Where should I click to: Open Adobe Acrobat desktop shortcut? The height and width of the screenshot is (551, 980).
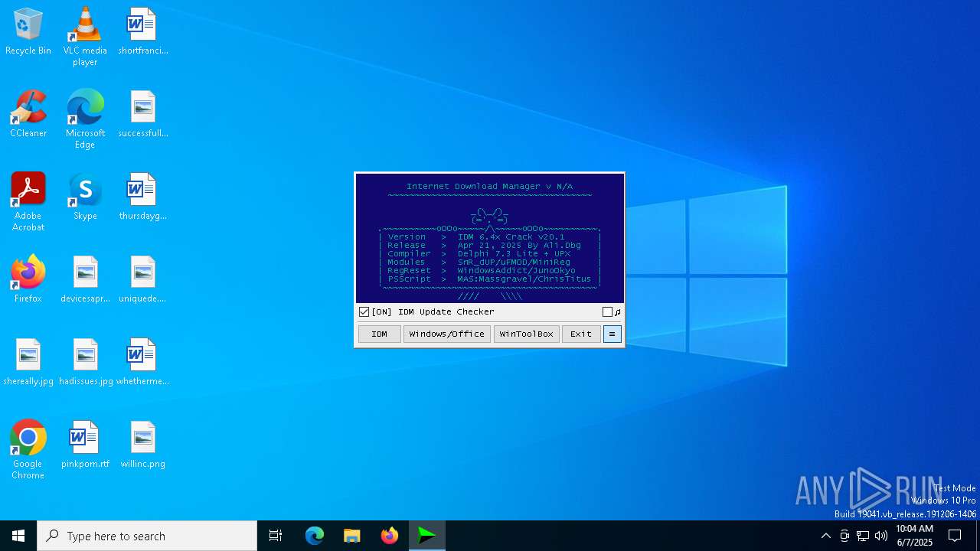(x=28, y=202)
